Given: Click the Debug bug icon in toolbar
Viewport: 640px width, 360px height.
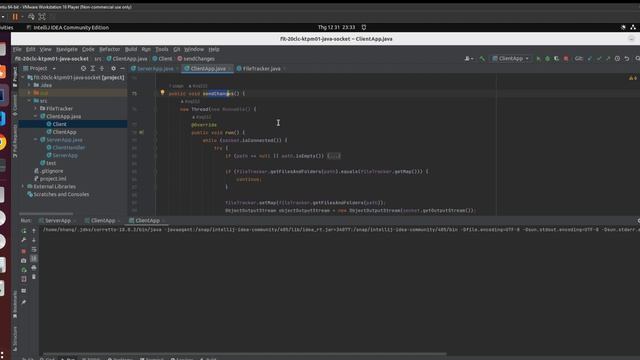Looking at the screenshot, I should tap(547, 59).
